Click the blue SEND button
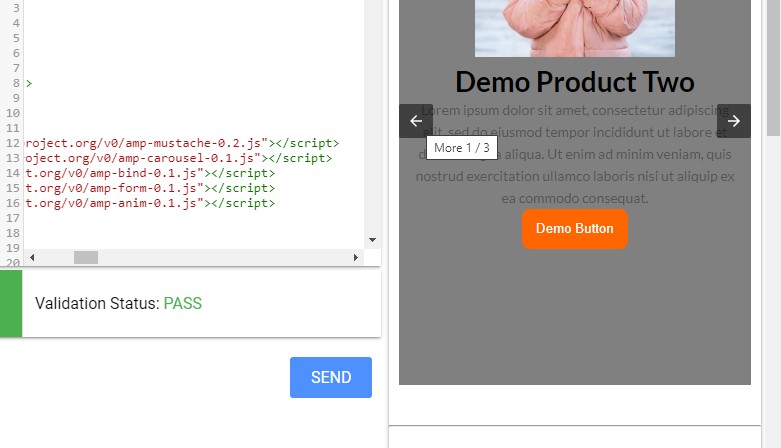The width and height of the screenshot is (781, 448). (x=331, y=377)
